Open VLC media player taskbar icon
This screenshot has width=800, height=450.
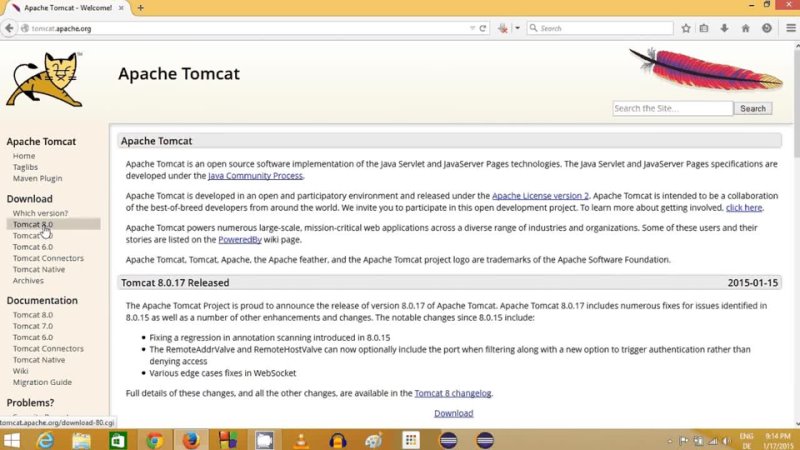tap(301, 440)
